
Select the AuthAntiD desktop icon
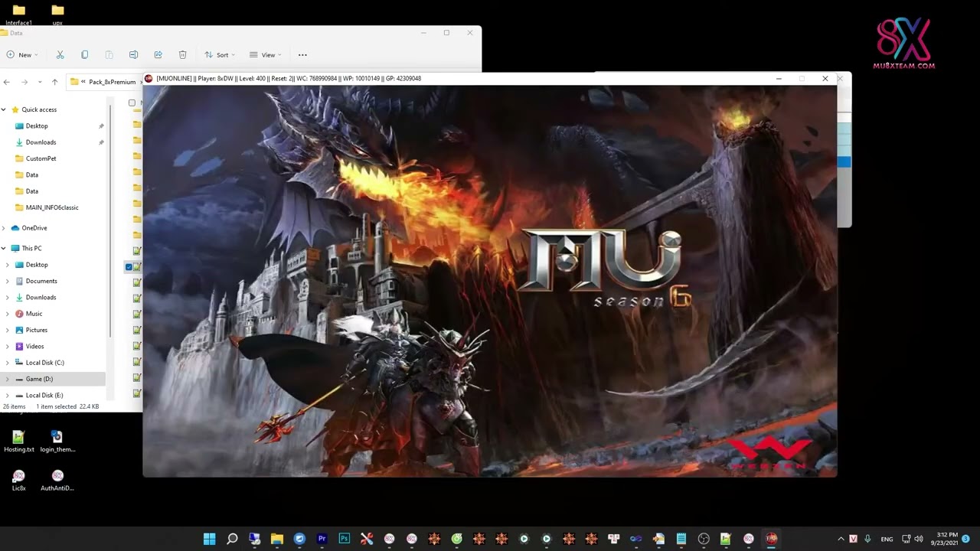coord(57,480)
